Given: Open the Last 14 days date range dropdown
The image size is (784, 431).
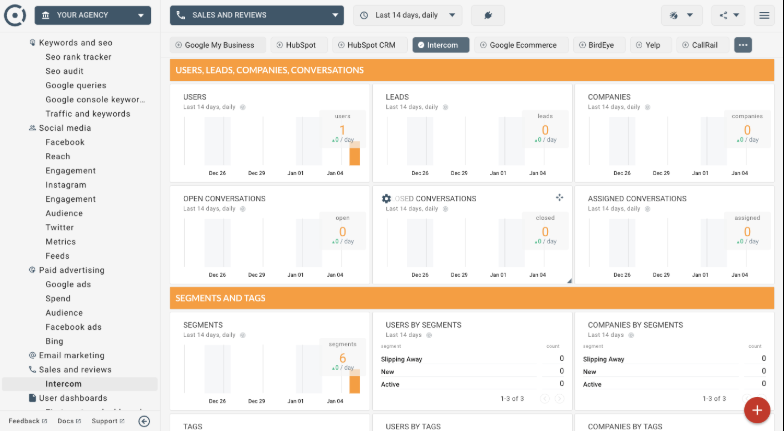Looking at the screenshot, I should 408,16.
